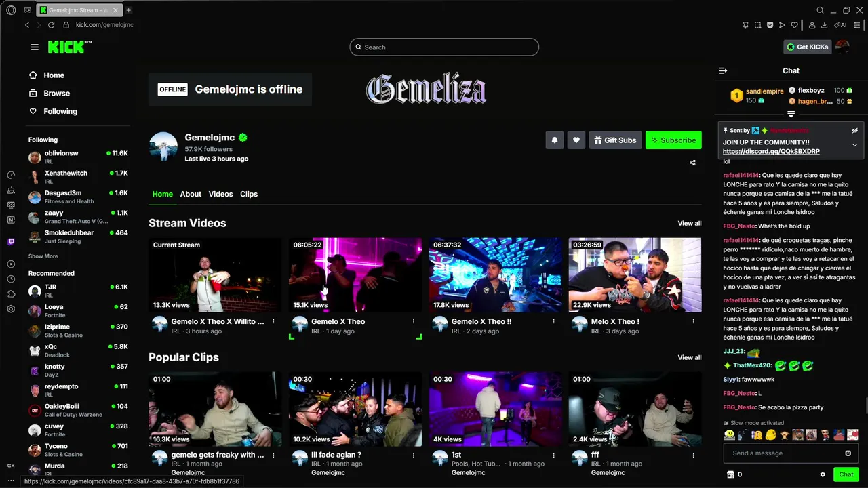Screen dimensions: 868x488
Task: Open the browser downloads icon
Action: click(x=824, y=25)
